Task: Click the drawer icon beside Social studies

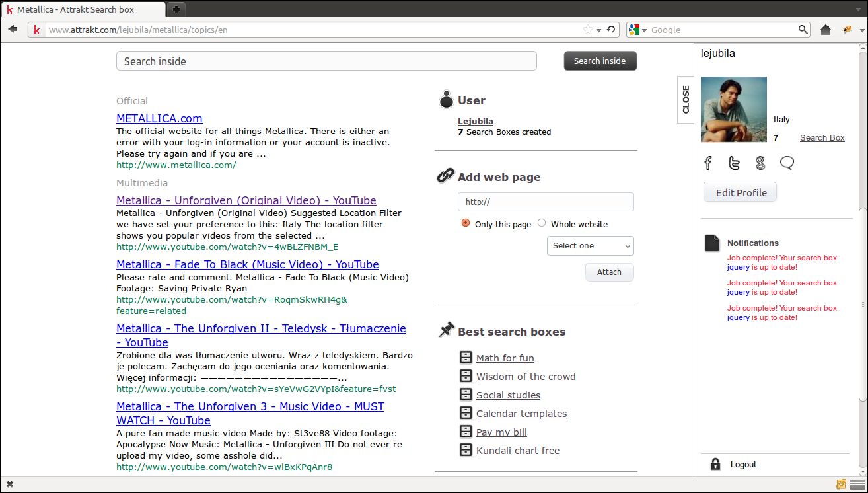Action: [x=466, y=395]
